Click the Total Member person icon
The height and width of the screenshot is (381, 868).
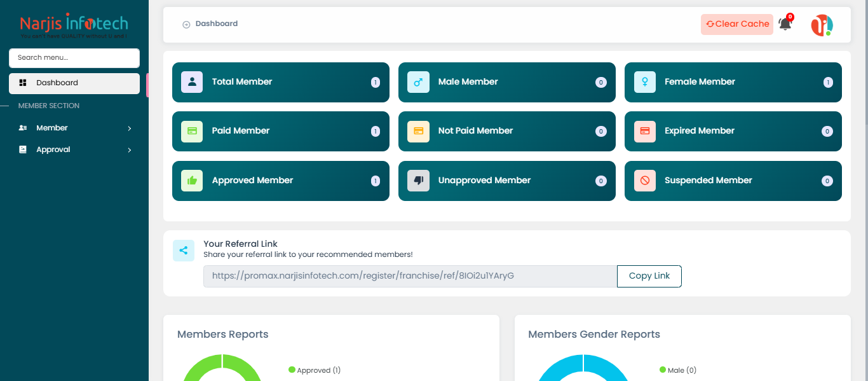point(192,82)
